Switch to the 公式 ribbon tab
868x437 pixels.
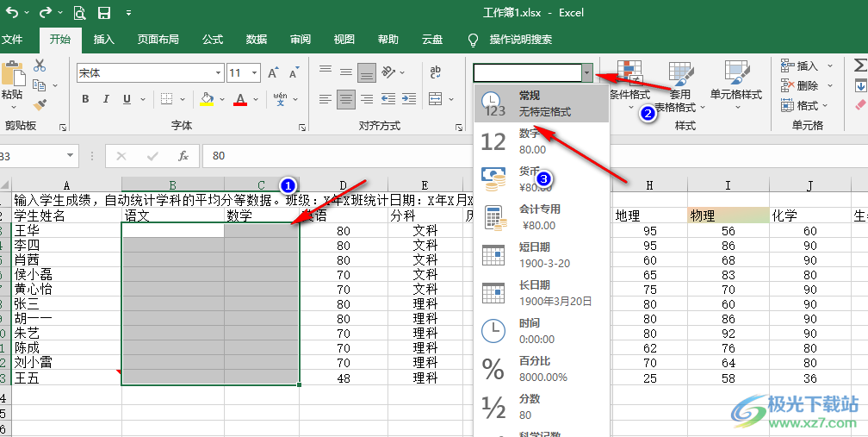pos(213,40)
